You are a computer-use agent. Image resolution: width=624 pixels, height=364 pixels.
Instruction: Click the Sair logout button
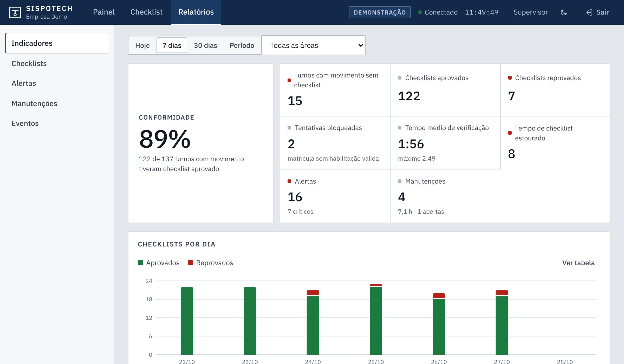point(597,12)
